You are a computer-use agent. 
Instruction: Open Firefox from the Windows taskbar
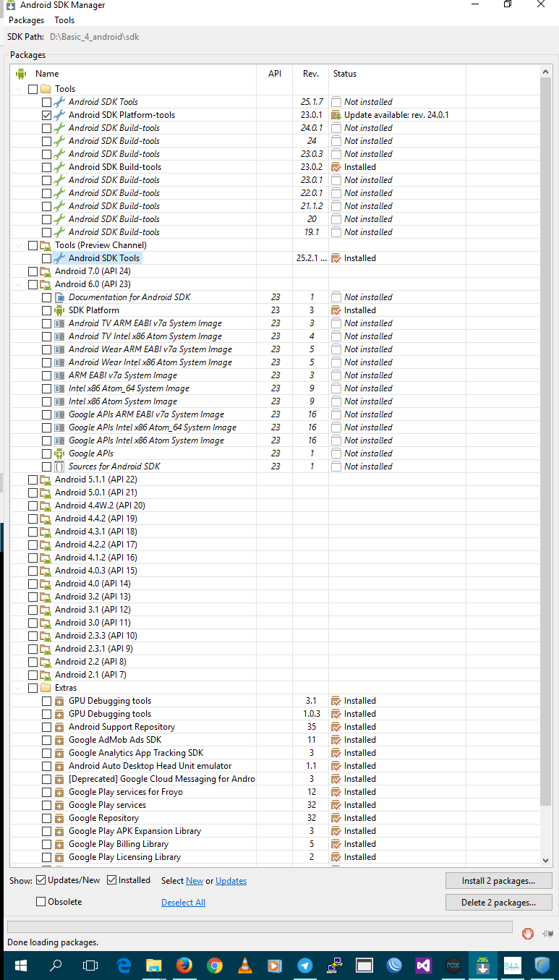click(x=184, y=966)
